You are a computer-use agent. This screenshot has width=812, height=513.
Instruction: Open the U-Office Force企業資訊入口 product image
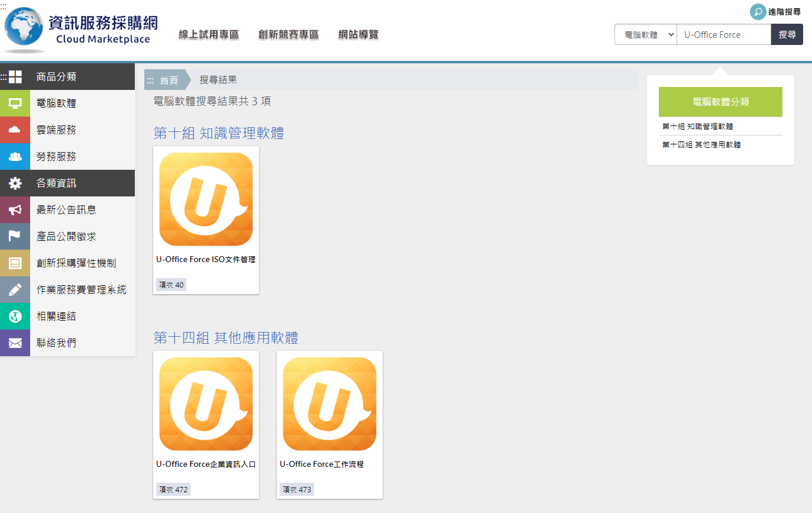point(206,404)
